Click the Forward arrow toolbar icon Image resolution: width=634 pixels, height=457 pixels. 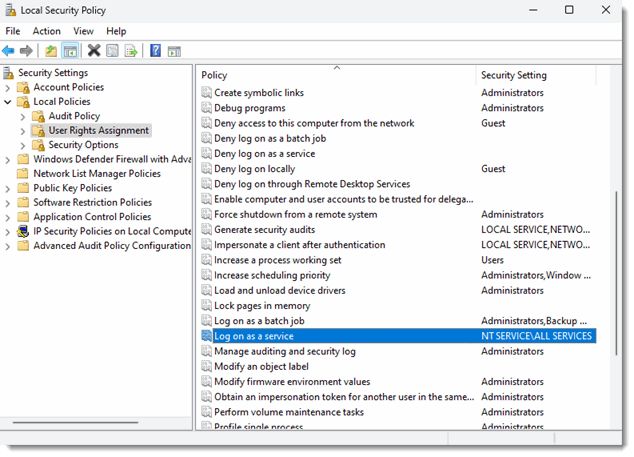point(26,51)
